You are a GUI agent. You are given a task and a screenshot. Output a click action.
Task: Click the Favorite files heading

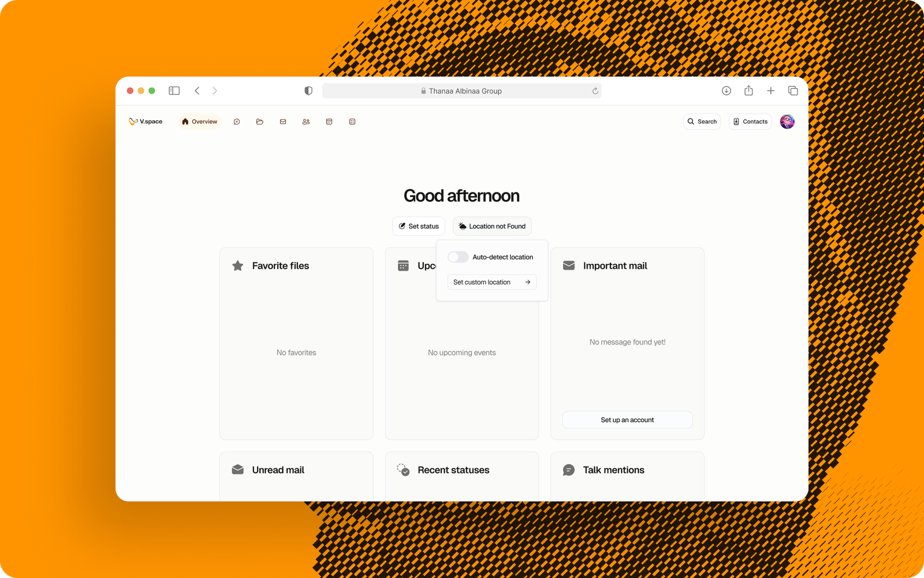point(281,266)
